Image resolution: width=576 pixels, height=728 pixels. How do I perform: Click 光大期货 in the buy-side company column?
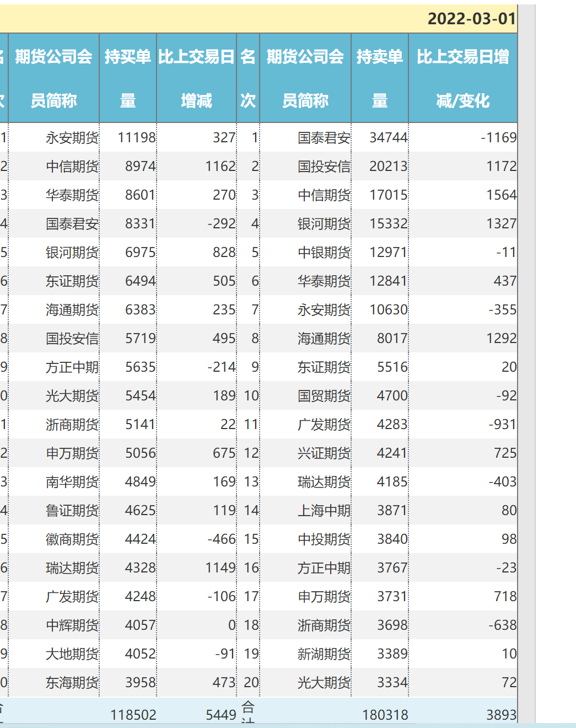[53, 395]
